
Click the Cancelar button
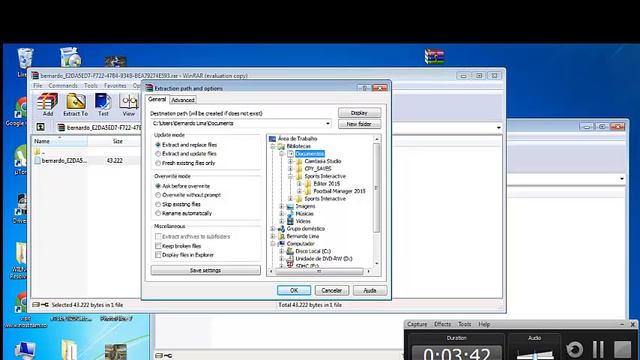[331, 290]
